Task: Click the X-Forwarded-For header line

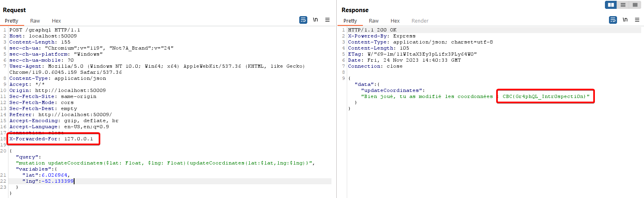Action: tap(51, 139)
